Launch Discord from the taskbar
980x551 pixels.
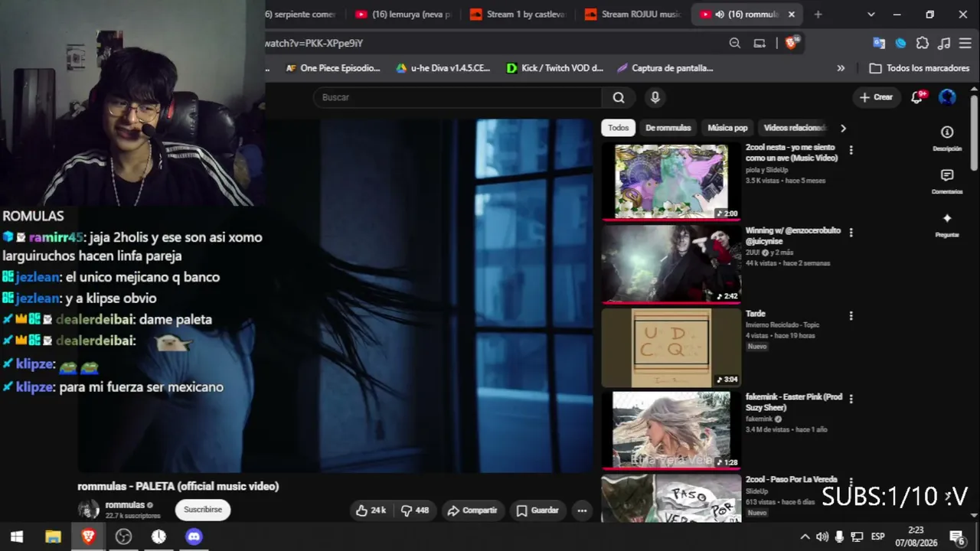tap(194, 536)
